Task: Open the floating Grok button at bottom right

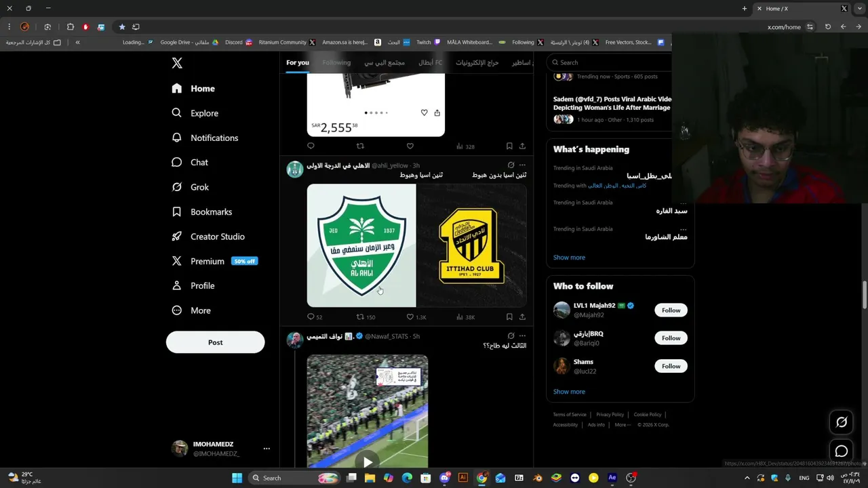Action: pos(842,422)
